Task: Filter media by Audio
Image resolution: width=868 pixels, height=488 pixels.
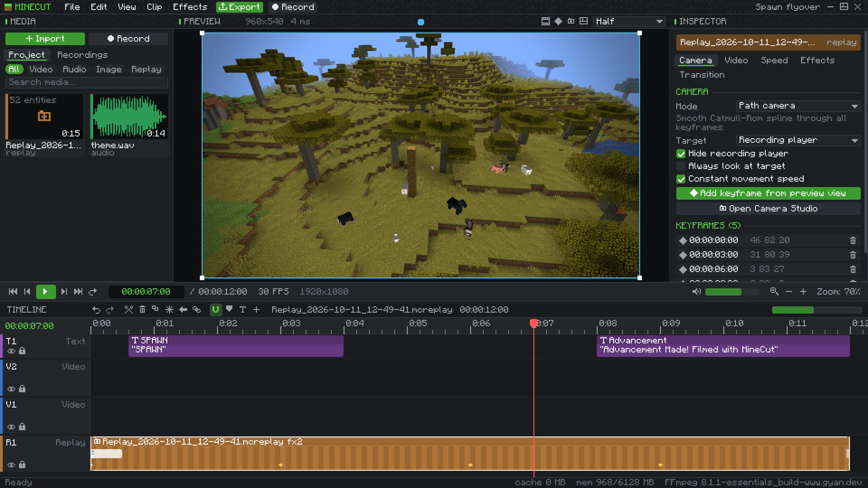Action: click(74, 69)
